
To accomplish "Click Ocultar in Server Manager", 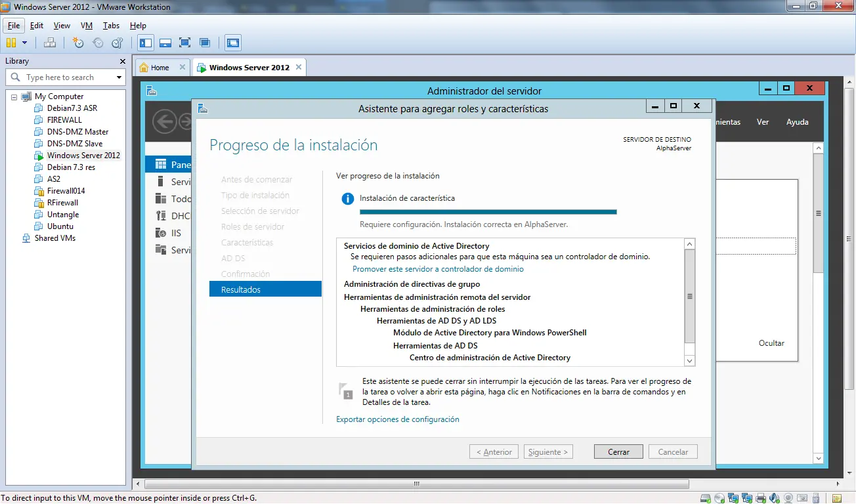I will pyautogui.click(x=771, y=343).
